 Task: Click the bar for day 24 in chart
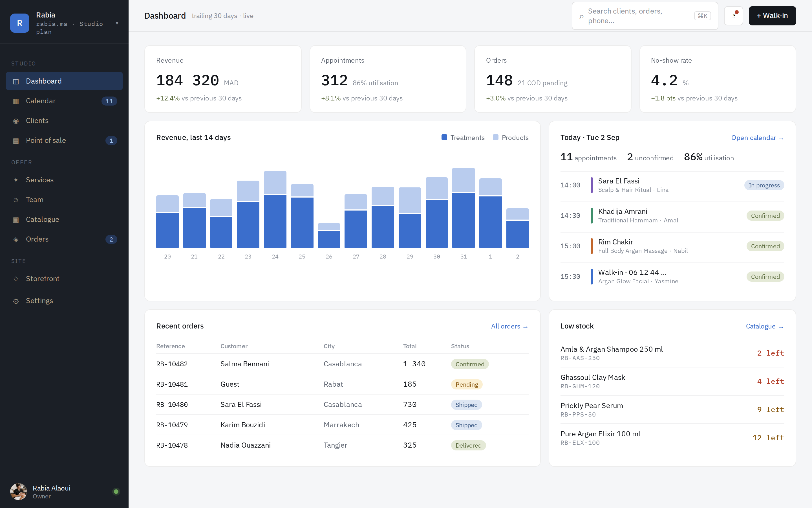click(x=275, y=210)
